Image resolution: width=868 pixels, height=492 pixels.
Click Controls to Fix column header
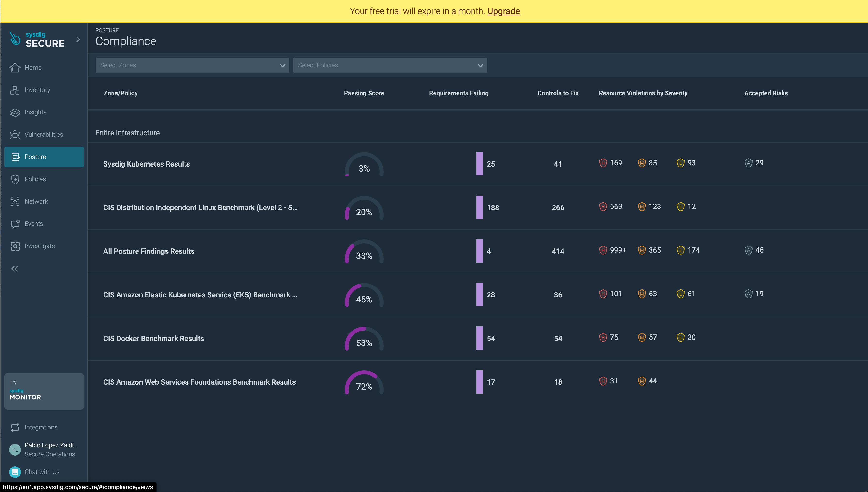[558, 93]
